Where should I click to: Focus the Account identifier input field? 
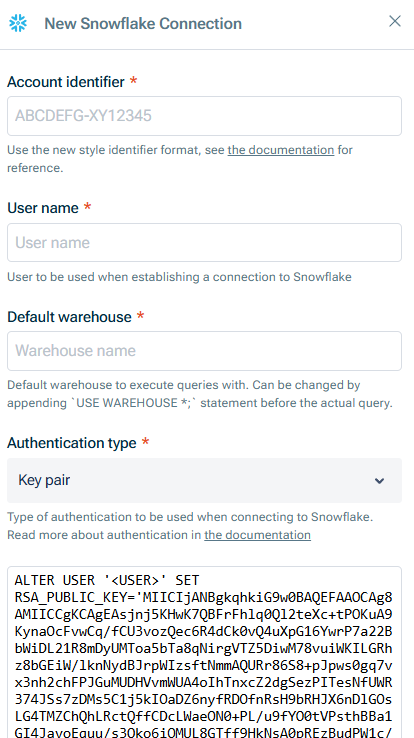click(x=204, y=116)
